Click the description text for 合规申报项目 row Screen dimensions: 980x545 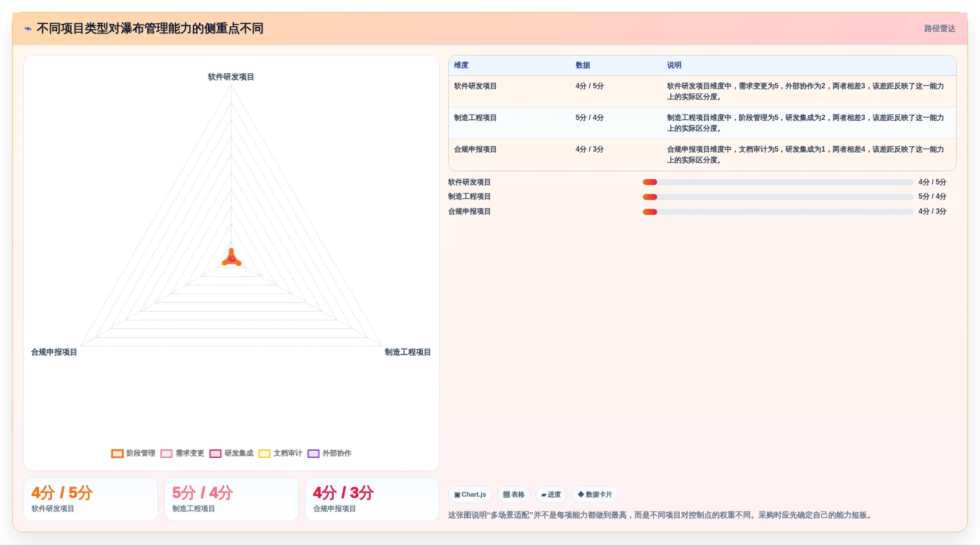click(x=805, y=155)
